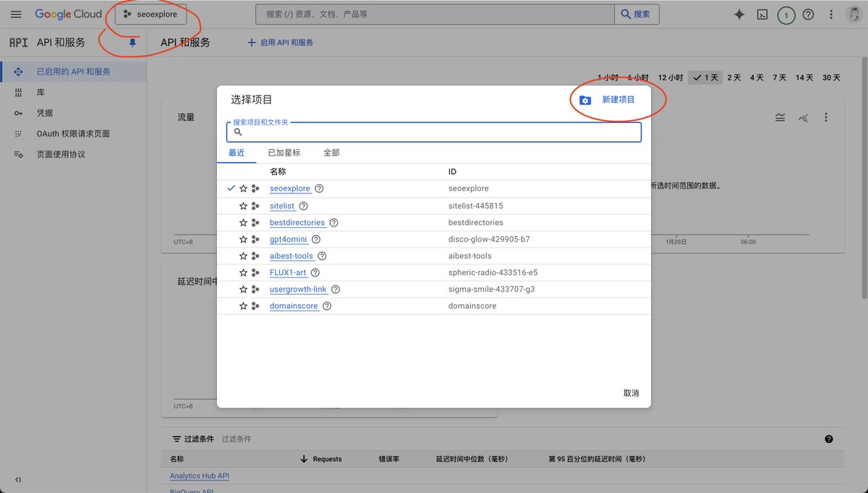The height and width of the screenshot is (493, 868).
Task: Select the 7 天 time range
Action: tap(779, 77)
